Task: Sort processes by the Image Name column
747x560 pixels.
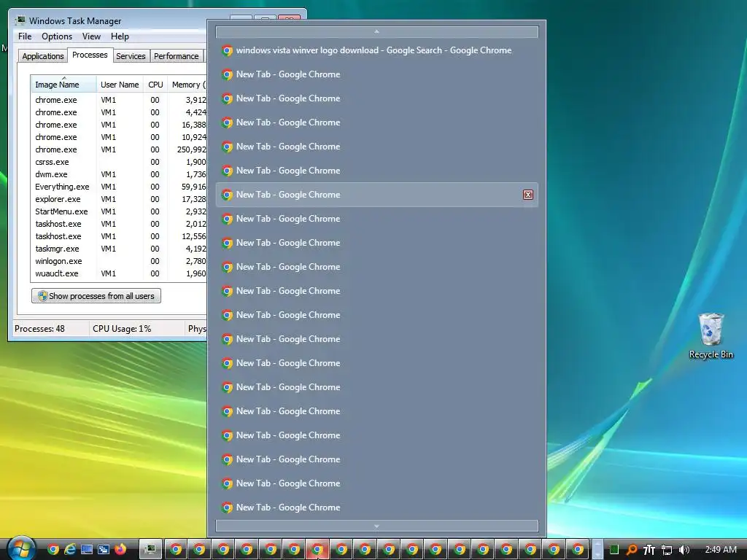Action: 64,85
